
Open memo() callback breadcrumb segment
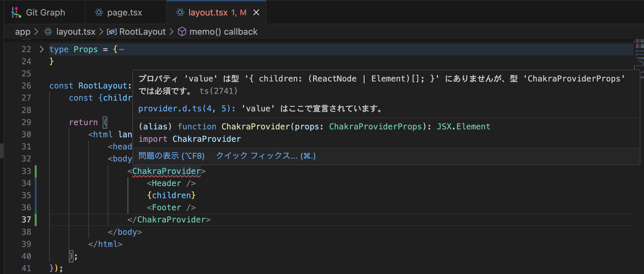pos(223,32)
